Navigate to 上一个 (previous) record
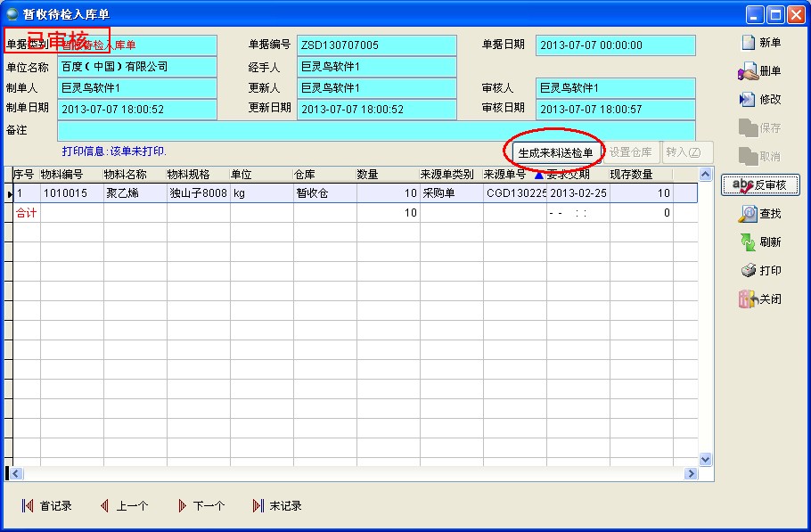Screen dimensions: 811x532 tap(123, 506)
